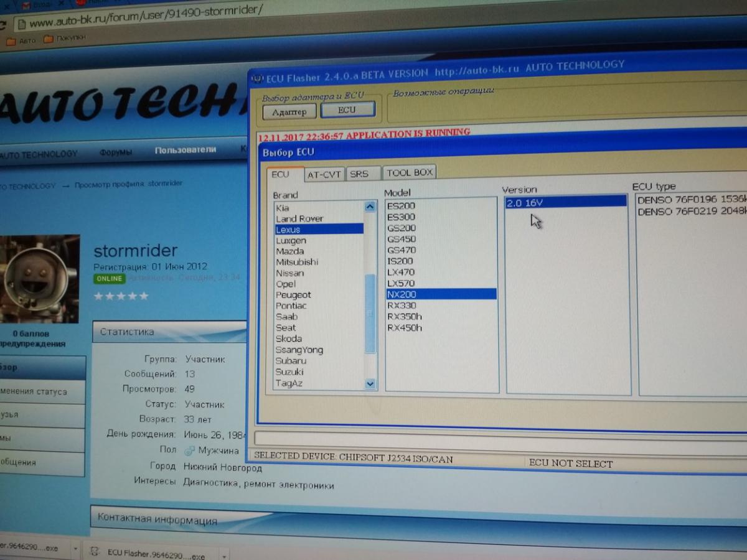The height and width of the screenshot is (560, 747).
Task: Choose Luxgen from the Brand list
Action: [x=291, y=240]
